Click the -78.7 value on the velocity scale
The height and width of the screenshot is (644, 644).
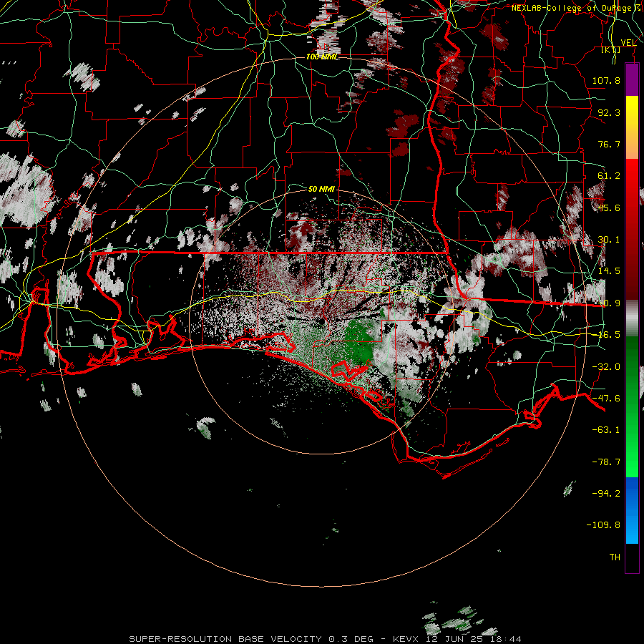(x=606, y=462)
